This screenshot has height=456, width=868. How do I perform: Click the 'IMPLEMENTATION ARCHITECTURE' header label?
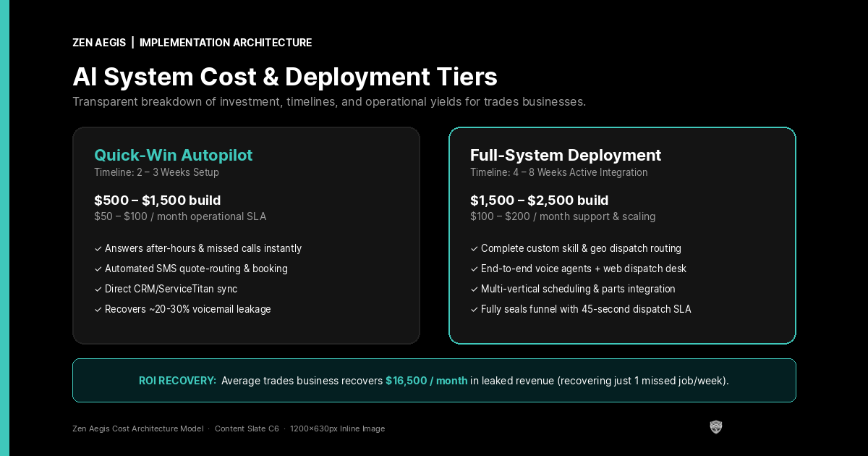(226, 43)
